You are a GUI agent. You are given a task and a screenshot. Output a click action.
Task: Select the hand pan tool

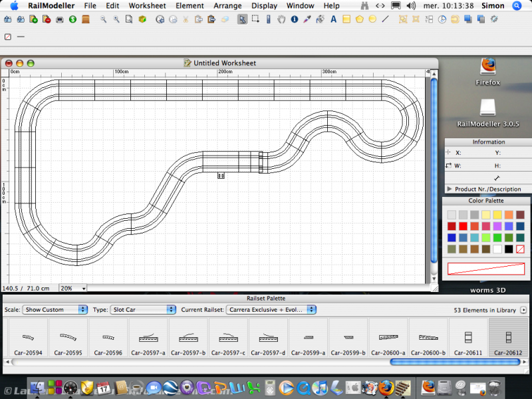(281, 19)
